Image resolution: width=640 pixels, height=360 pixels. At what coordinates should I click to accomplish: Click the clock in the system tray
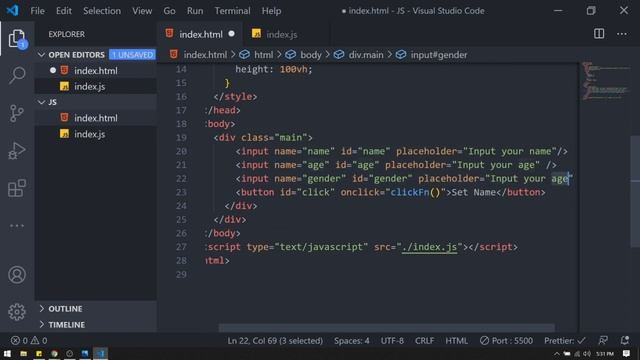point(605,353)
